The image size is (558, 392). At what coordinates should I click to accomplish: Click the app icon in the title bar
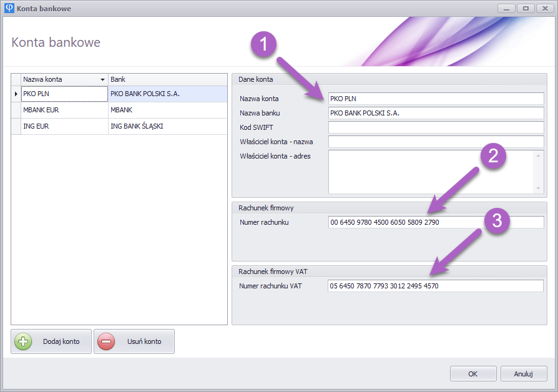click(x=9, y=8)
